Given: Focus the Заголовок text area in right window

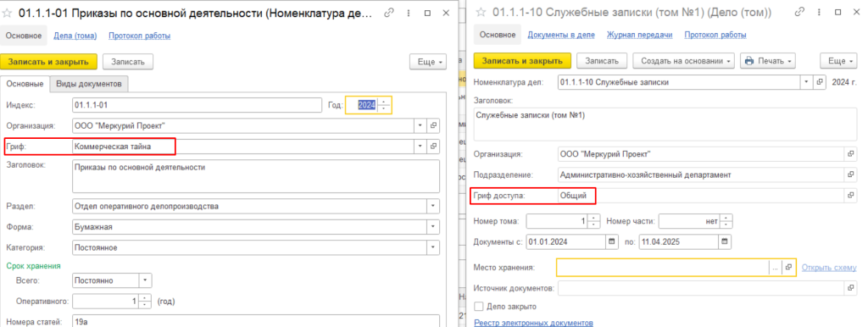Looking at the screenshot, I should [x=665, y=124].
